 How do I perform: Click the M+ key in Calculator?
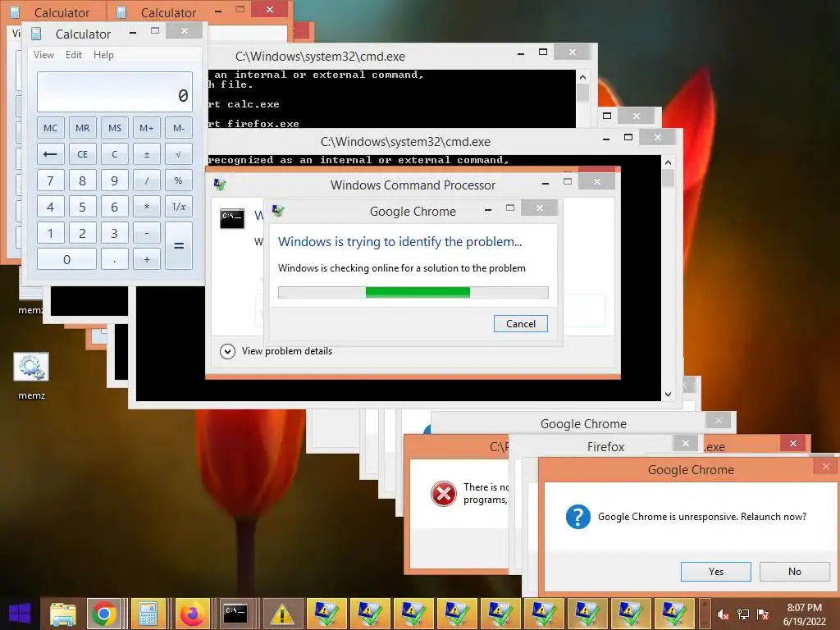(x=146, y=128)
